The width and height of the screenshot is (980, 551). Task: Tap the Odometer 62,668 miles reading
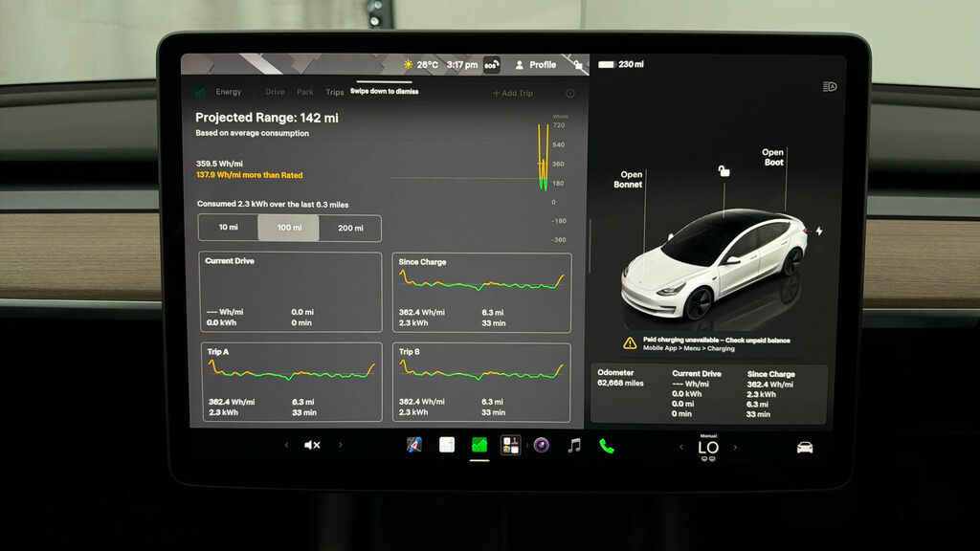(x=620, y=378)
